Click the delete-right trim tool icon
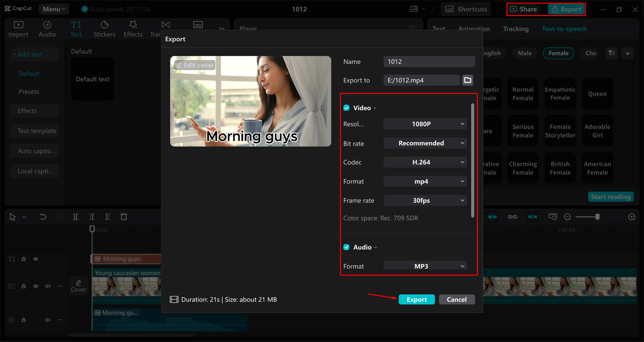644x342 pixels. point(108,217)
